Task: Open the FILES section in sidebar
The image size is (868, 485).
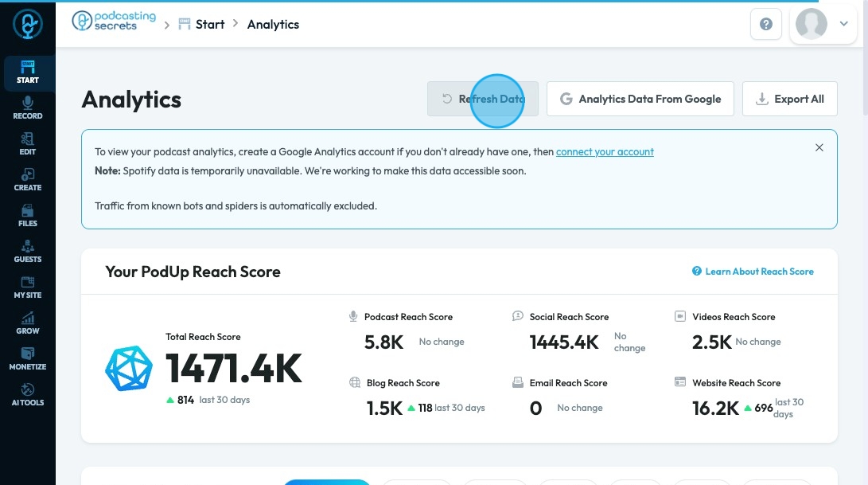Action: tap(28, 216)
